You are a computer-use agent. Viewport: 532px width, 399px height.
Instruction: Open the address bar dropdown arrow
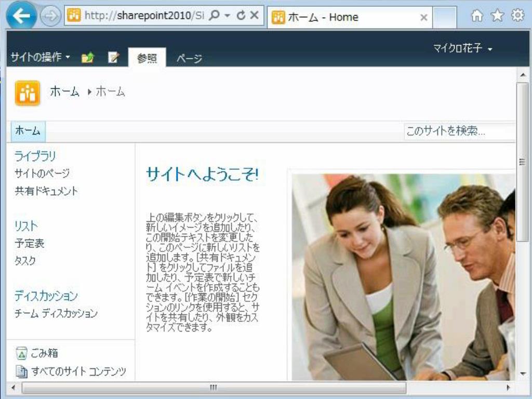(228, 15)
